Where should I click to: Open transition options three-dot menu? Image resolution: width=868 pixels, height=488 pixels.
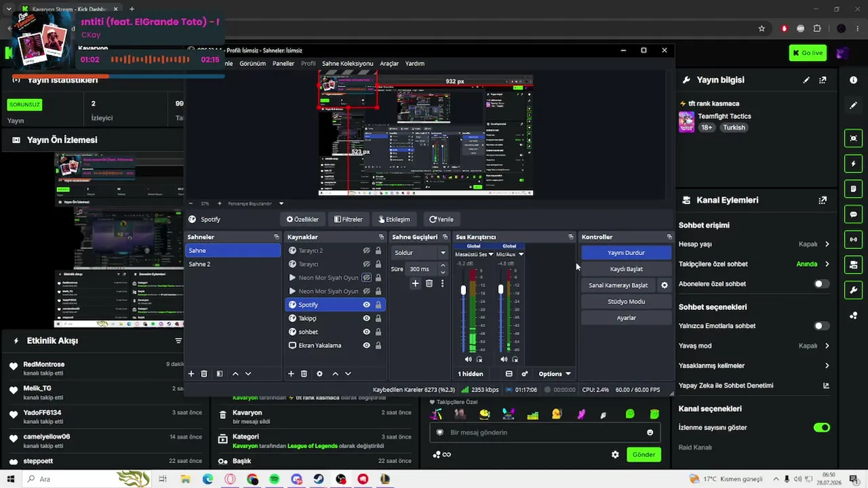pos(442,283)
